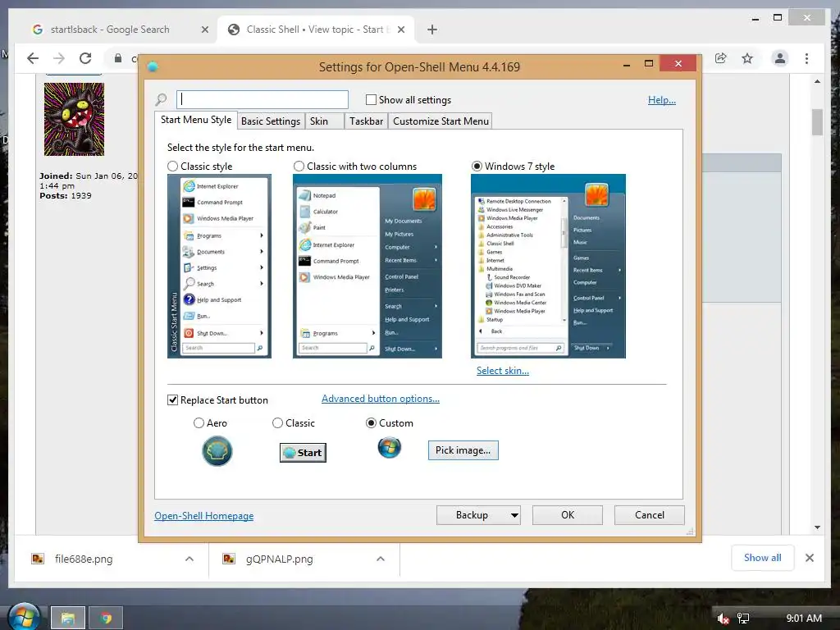This screenshot has height=630, width=840.
Task: Open the Chrome profile avatar
Action: point(780,58)
